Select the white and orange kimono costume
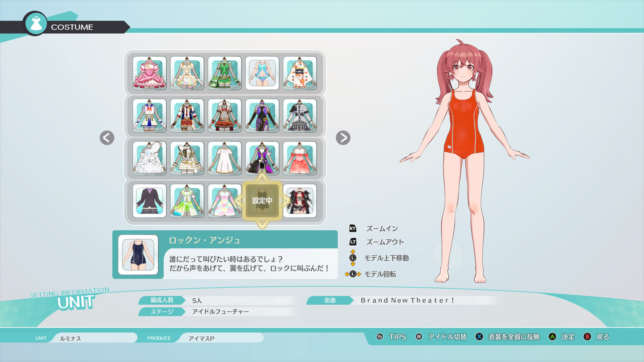Screen dimensions: 644x362 tap(300, 73)
